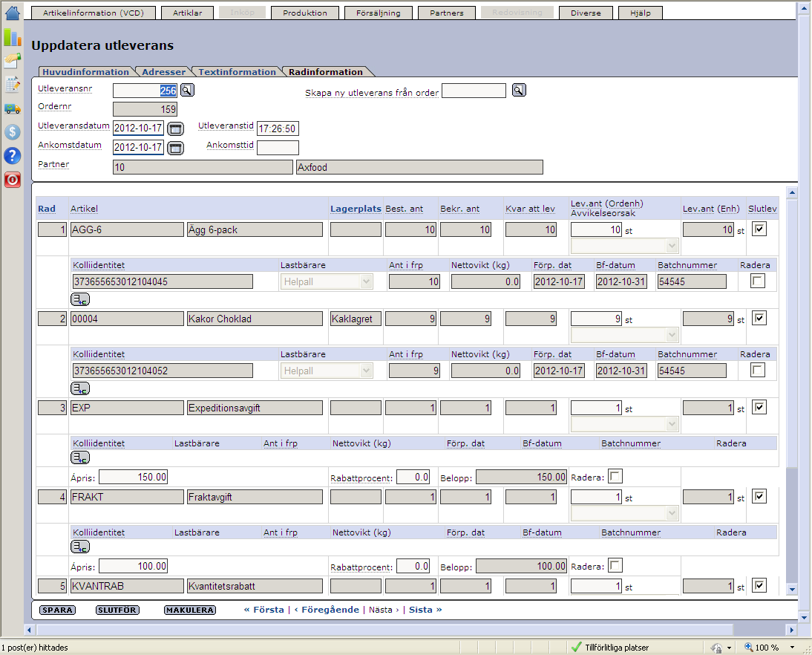This screenshot has height=655, width=812.
Task: Click the security lock status bar icon
Action: pyautogui.click(x=717, y=648)
